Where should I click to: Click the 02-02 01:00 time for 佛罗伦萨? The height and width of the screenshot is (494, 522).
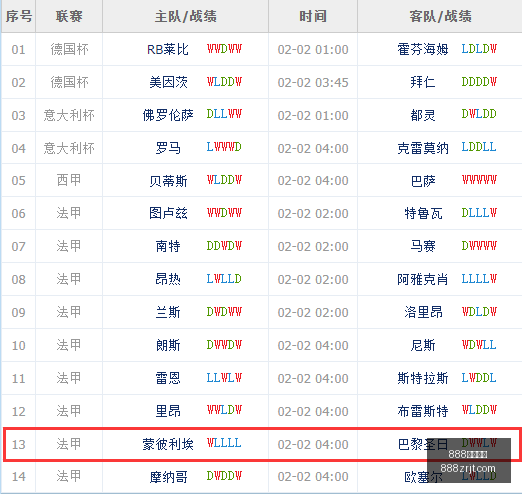[313, 116]
